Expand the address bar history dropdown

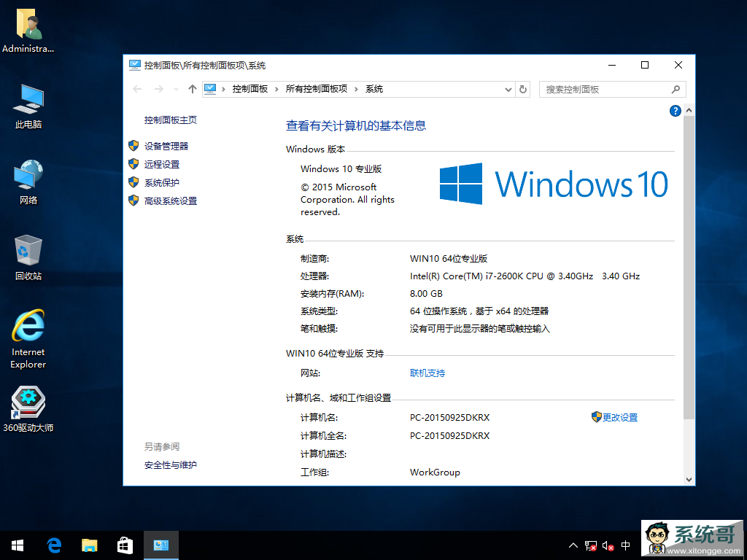(508, 89)
